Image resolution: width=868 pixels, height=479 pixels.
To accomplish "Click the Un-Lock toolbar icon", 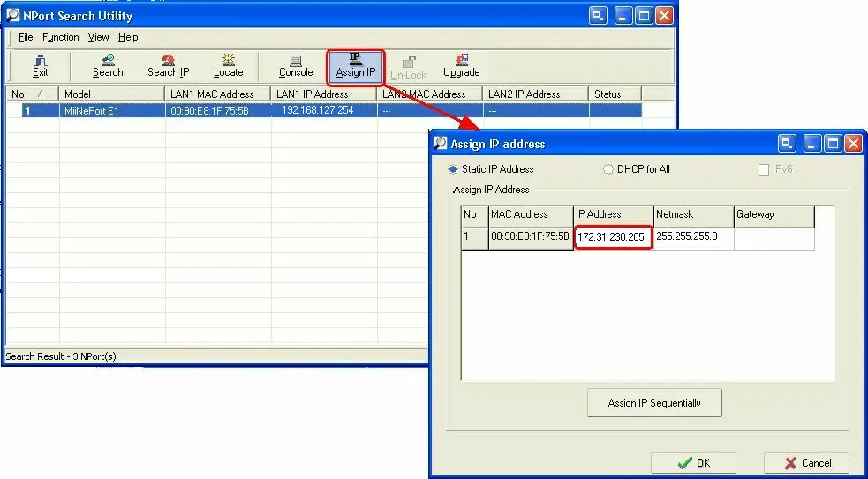I will pyautogui.click(x=408, y=67).
